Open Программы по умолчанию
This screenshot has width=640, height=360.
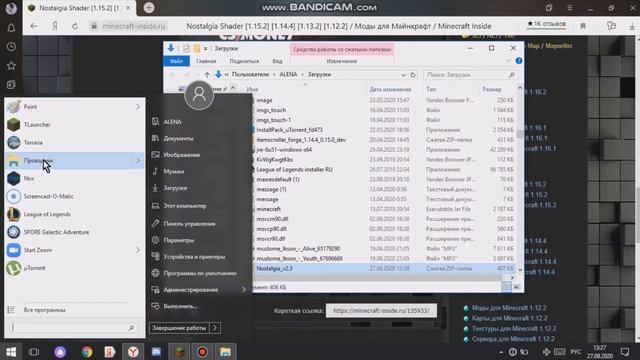click(200, 273)
